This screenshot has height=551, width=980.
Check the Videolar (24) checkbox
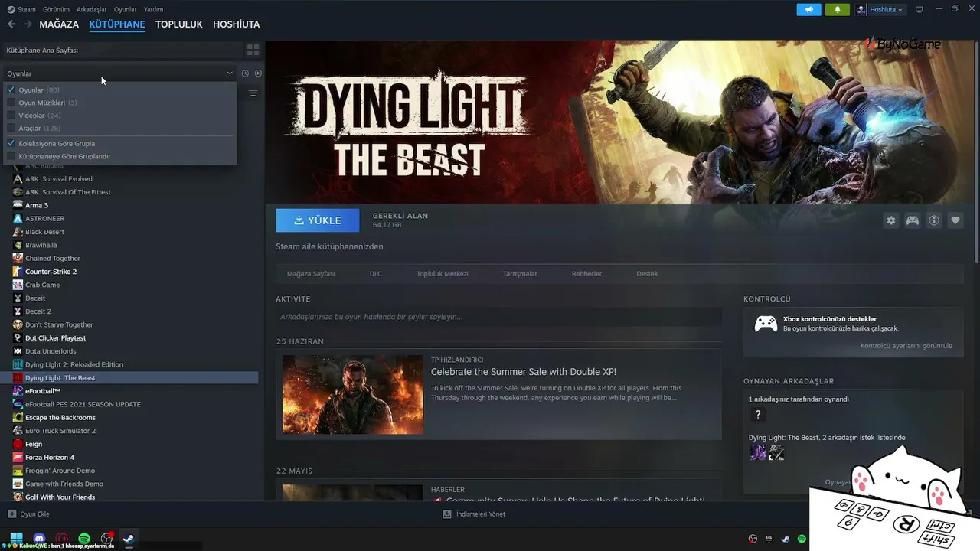(11, 116)
